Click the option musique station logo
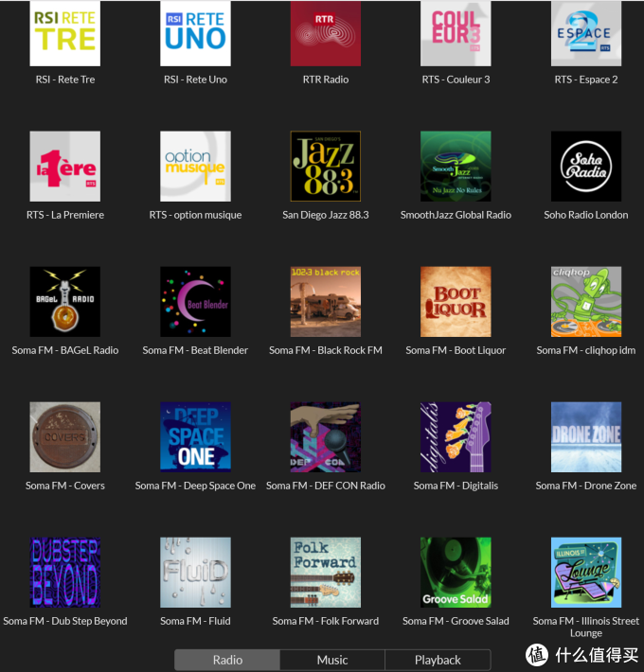 coord(195,167)
